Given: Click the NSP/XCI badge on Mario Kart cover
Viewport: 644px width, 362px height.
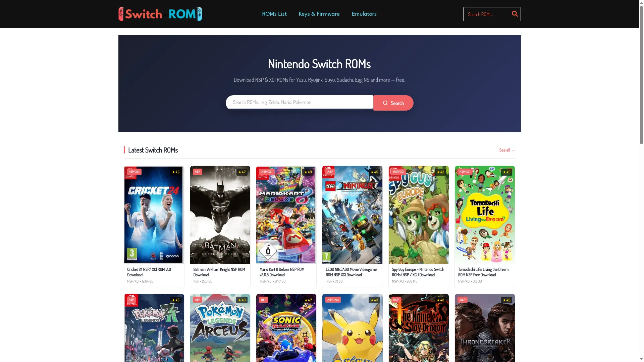Looking at the screenshot, I should (x=267, y=172).
